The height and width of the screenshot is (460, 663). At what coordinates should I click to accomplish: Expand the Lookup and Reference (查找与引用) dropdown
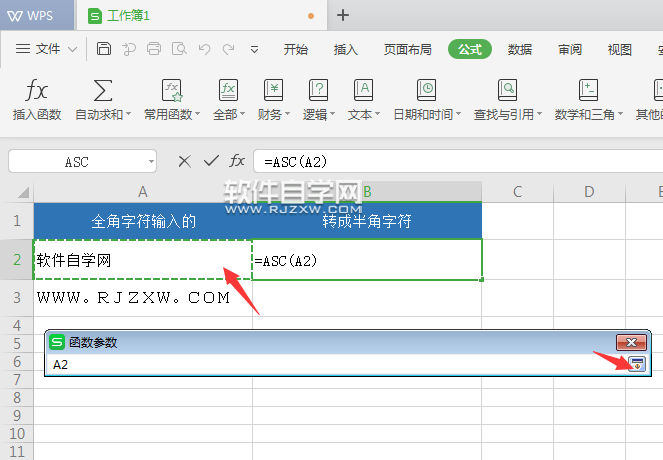tap(540, 115)
